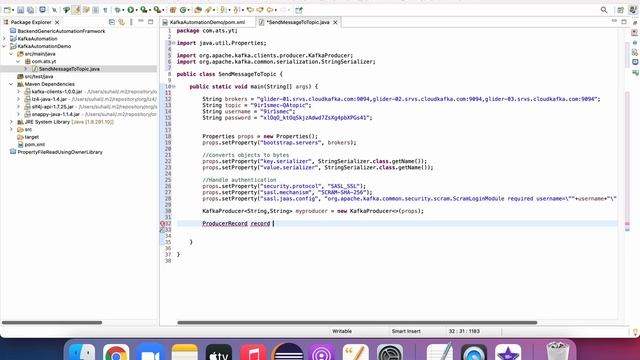Expand the KafkaAutomation project node
Viewport: 640px width, 360px height.
click(x=4, y=39)
